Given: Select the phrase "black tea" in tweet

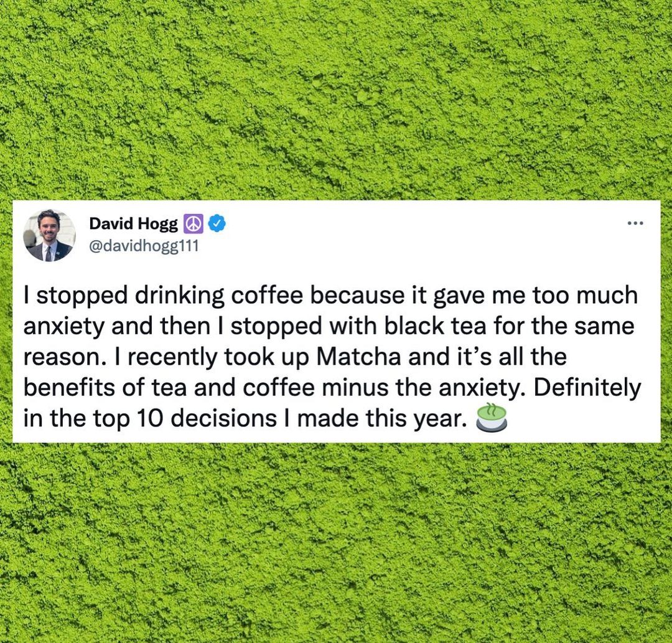Looking at the screenshot, I should 436,326.
